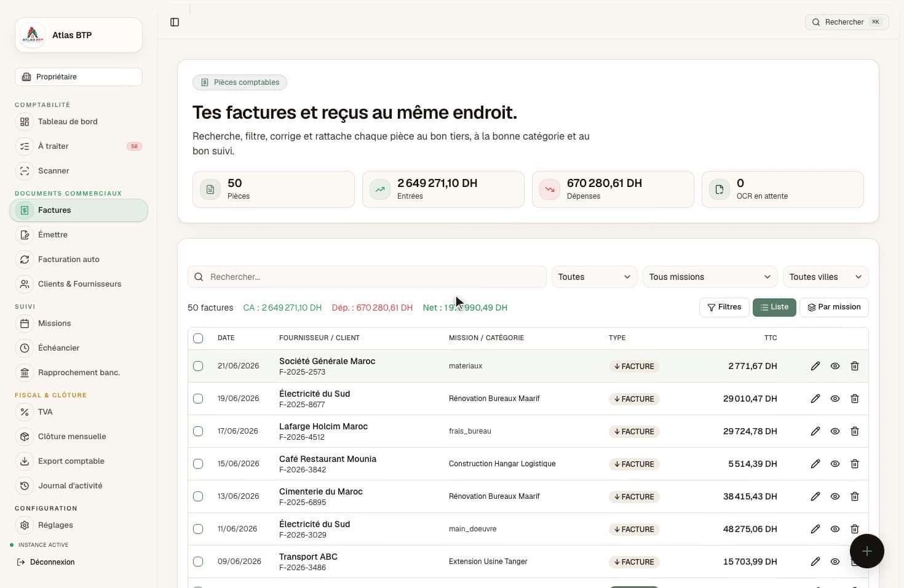Check the 19/06/2026 row checkbox
The image size is (904, 588).
pos(198,399)
